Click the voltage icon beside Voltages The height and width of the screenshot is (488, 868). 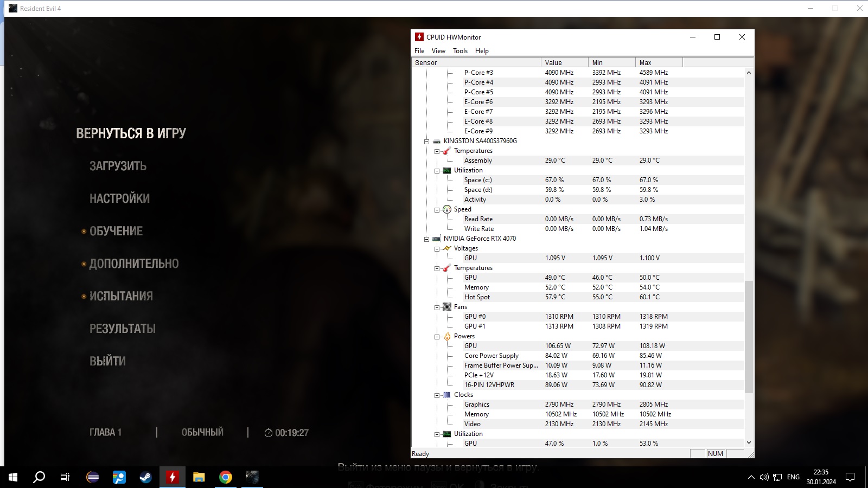coord(447,248)
